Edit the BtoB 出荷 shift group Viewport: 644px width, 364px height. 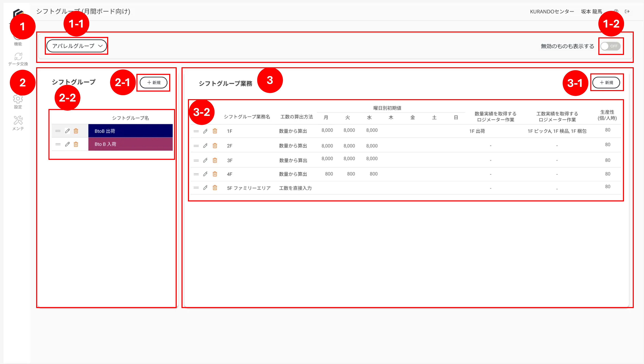pos(67,131)
